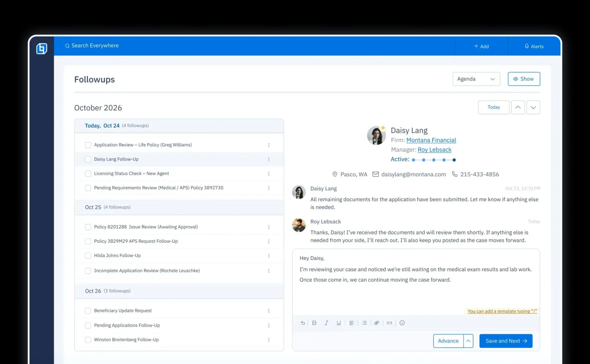The image size is (590, 364).
Task: Expand the Advance button options chevron
Action: coord(468,341)
